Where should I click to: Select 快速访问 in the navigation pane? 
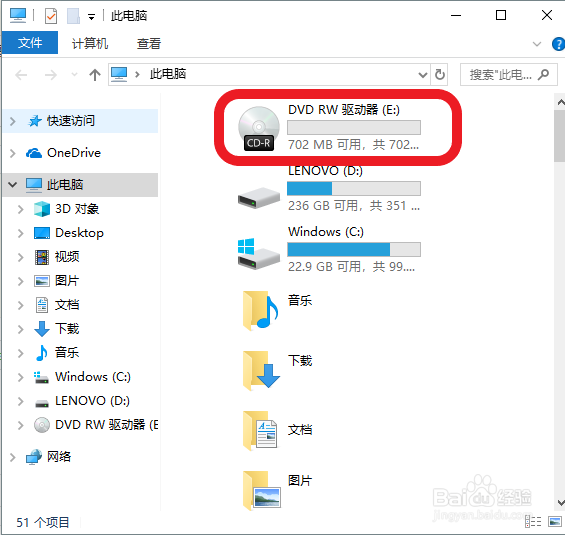pos(71,121)
